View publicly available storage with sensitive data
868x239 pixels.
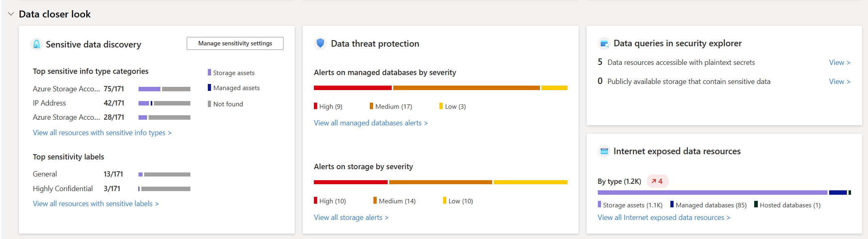[x=839, y=82]
